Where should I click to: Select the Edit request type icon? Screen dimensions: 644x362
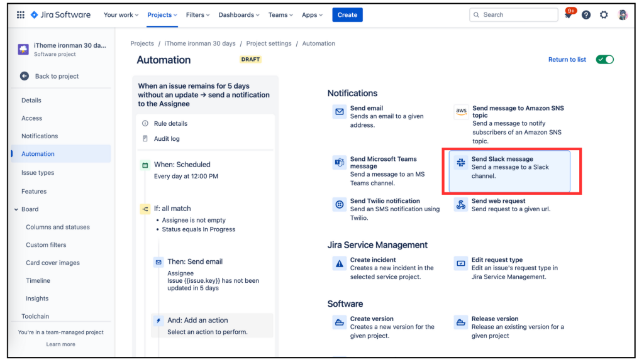[461, 263]
